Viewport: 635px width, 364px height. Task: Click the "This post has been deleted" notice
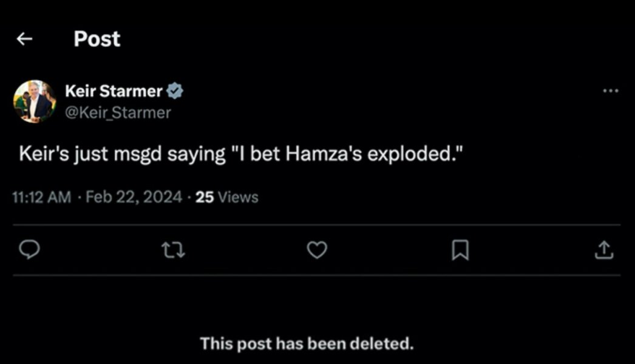[x=307, y=344]
